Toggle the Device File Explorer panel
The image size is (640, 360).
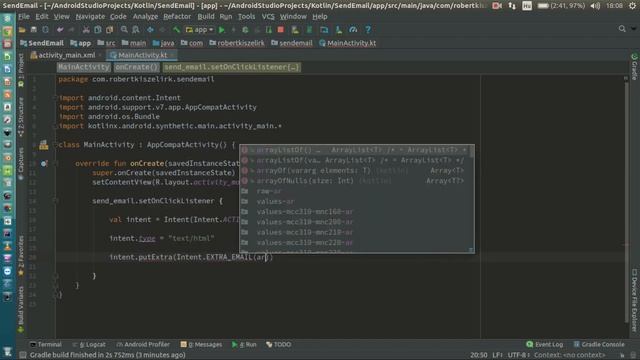[634, 300]
